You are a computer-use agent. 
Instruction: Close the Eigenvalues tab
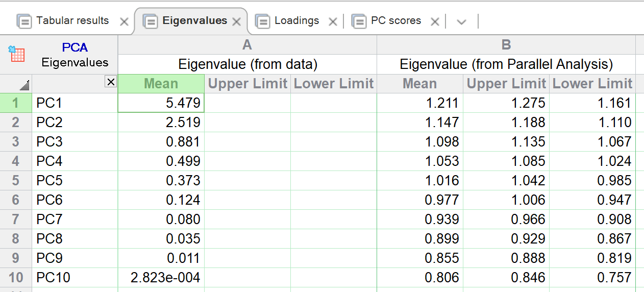(236, 21)
